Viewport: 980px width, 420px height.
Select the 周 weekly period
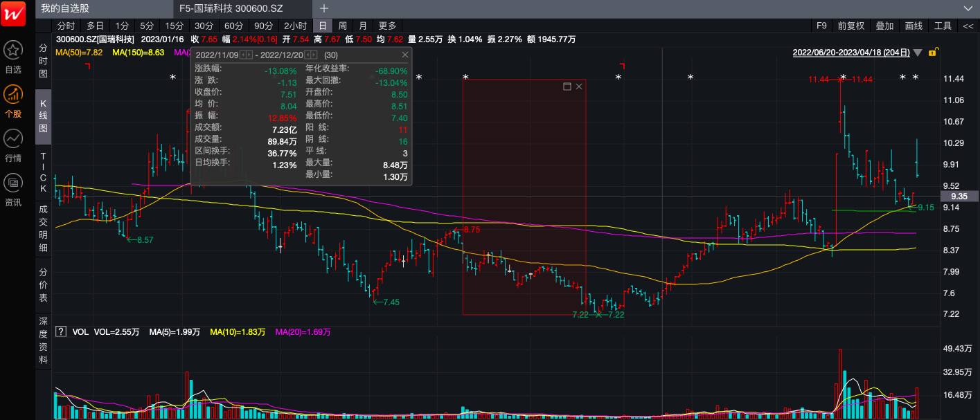coord(342,26)
